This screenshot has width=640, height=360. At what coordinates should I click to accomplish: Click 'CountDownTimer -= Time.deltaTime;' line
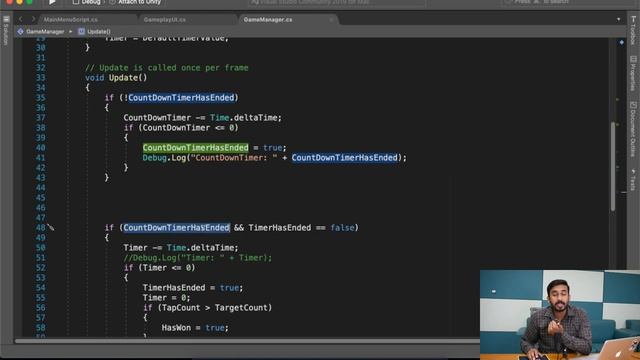202,118
